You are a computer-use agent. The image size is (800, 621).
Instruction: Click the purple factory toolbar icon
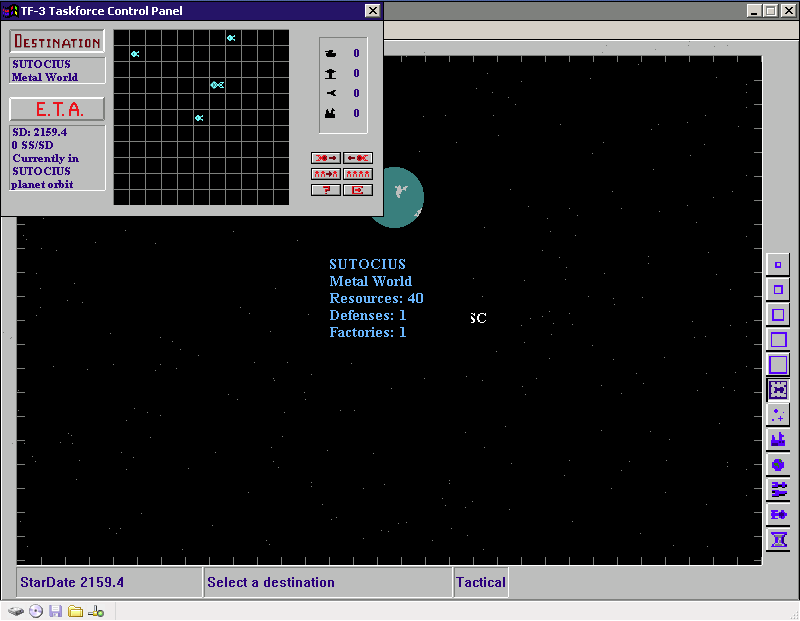778,439
